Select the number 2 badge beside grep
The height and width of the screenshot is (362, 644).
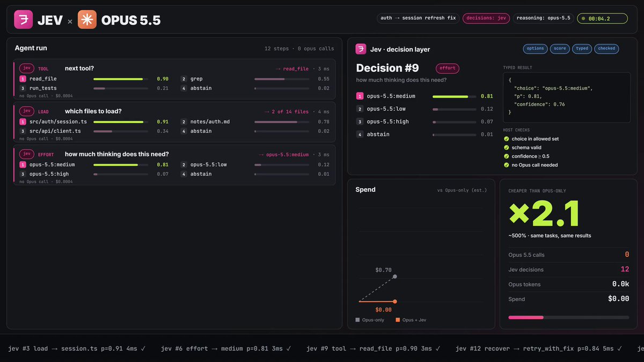(184, 79)
